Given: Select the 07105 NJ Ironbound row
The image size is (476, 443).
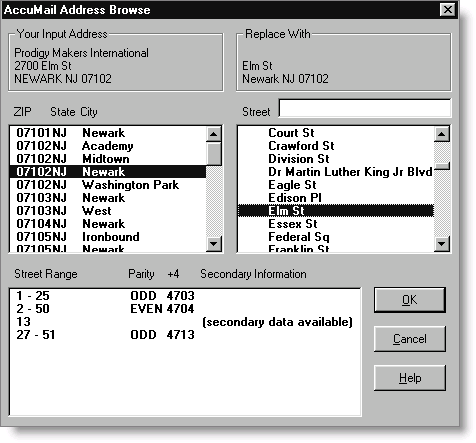Looking at the screenshot, I should pyautogui.click(x=108, y=237).
